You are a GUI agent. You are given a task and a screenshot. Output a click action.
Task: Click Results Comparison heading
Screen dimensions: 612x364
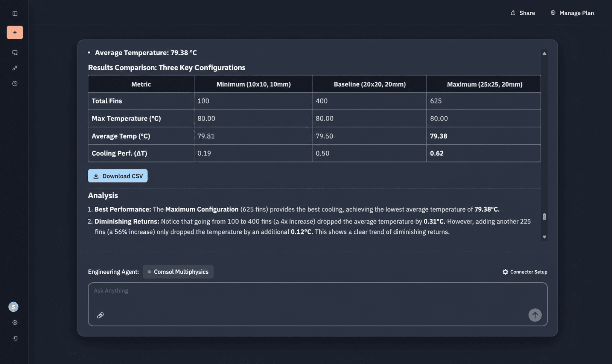[x=166, y=68]
